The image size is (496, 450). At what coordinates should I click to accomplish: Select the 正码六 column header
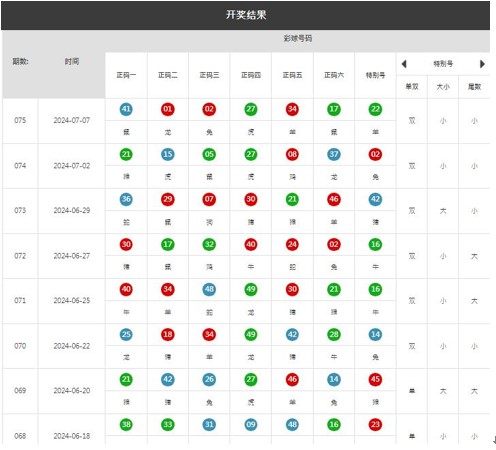[x=334, y=75]
